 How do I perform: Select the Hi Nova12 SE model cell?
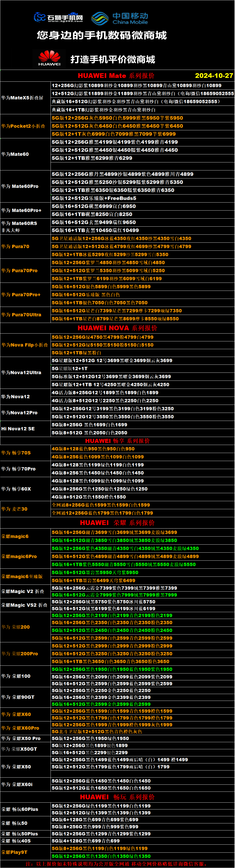pyautogui.click(x=26, y=429)
